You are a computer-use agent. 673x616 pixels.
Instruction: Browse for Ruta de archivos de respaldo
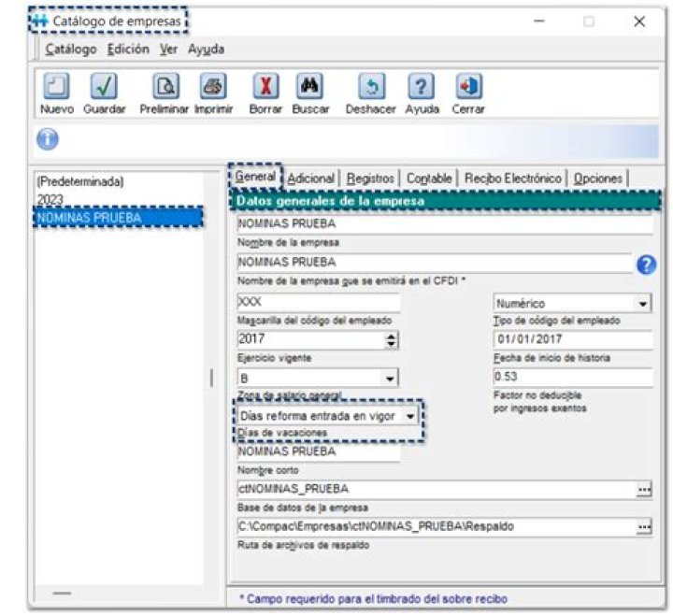pos(643,527)
